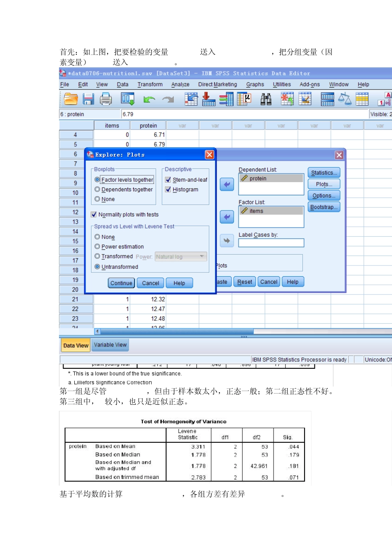Click the Split file toolbar icon
Screen dimensions: 392x555
327,99
